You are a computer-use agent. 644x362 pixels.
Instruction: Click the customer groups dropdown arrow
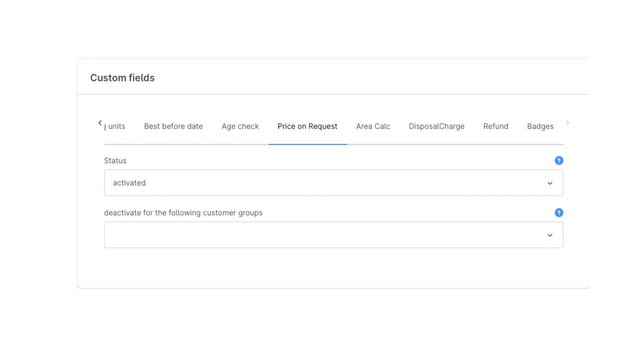pos(550,235)
